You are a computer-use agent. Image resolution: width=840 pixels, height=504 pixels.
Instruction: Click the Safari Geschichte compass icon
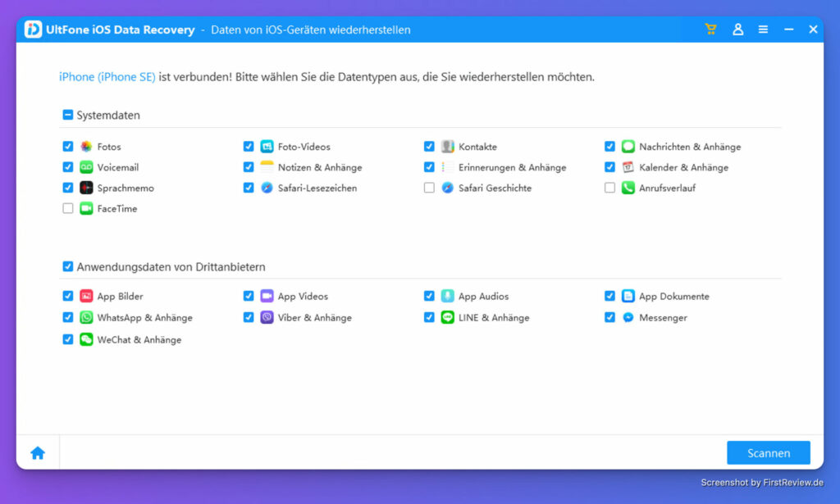(447, 188)
